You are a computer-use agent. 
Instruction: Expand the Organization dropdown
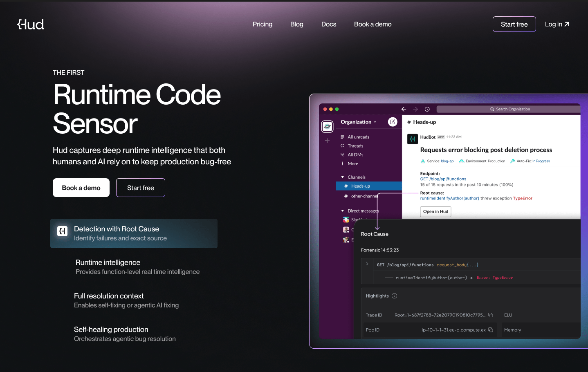359,122
